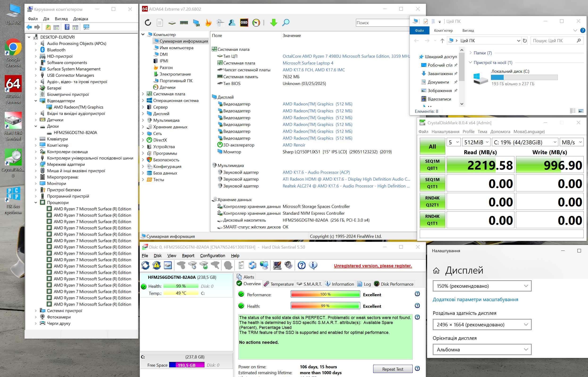Run the RND4K Q32T1 test button

432,202
